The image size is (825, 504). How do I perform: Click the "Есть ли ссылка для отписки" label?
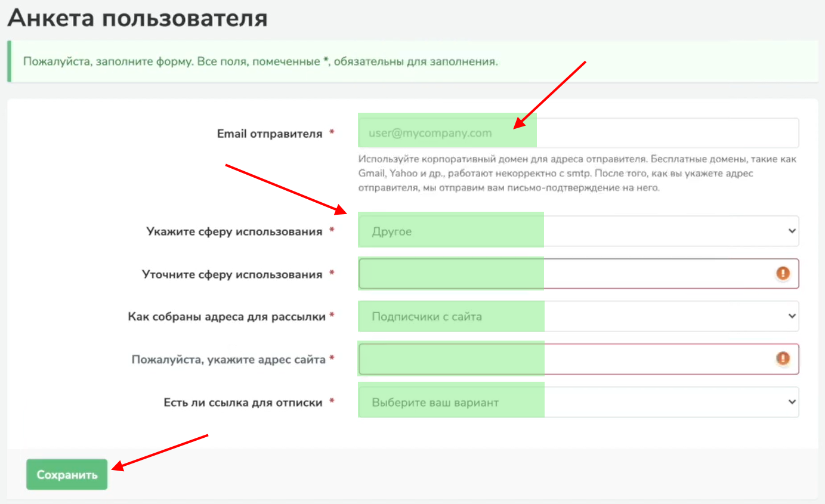tap(243, 403)
